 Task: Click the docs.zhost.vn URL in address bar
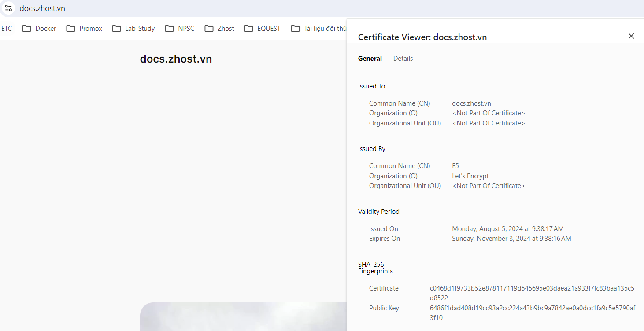pos(42,8)
